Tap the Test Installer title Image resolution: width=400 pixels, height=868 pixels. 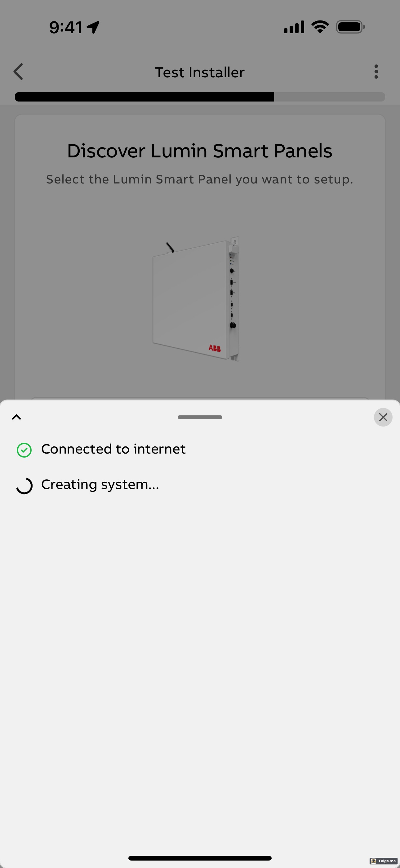[200, 72]
